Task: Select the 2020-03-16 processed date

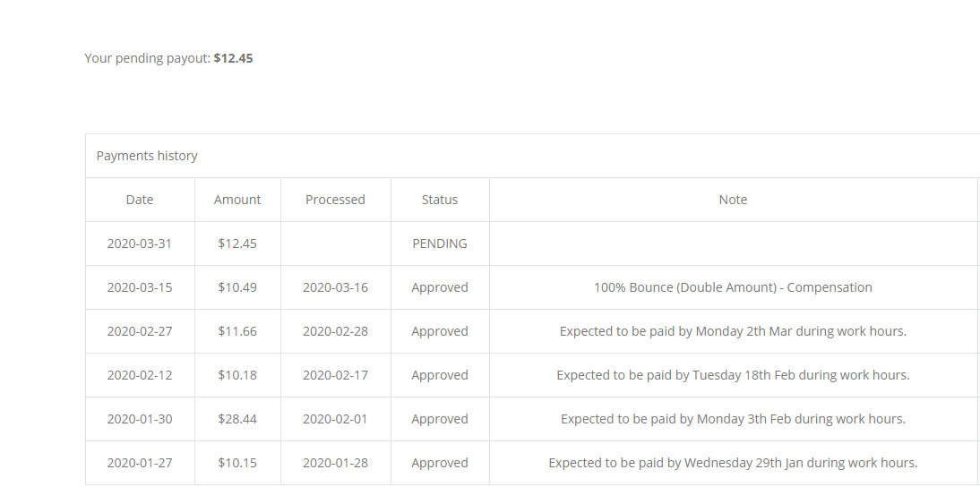Action: tap(335, 287)
